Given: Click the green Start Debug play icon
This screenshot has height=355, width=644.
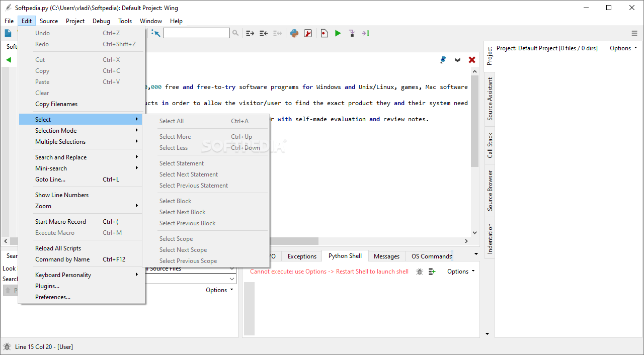Looking at the screenshot, I should tap(338, 33).
